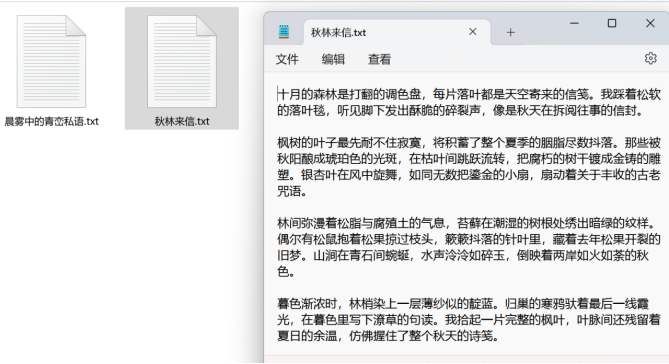Open the 文件 menu
The image size is (669, 364).
click(x=287, y=59)
